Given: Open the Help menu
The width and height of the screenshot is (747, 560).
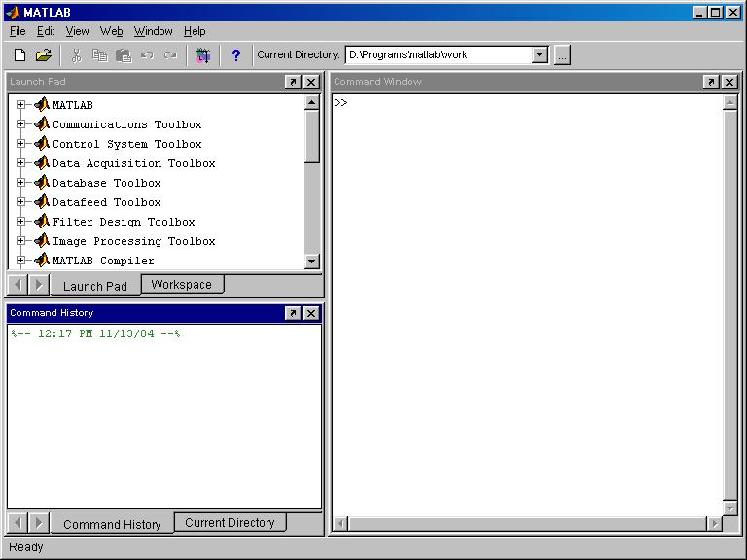Looking at the screenshot, I should click(x=195, y=31).
